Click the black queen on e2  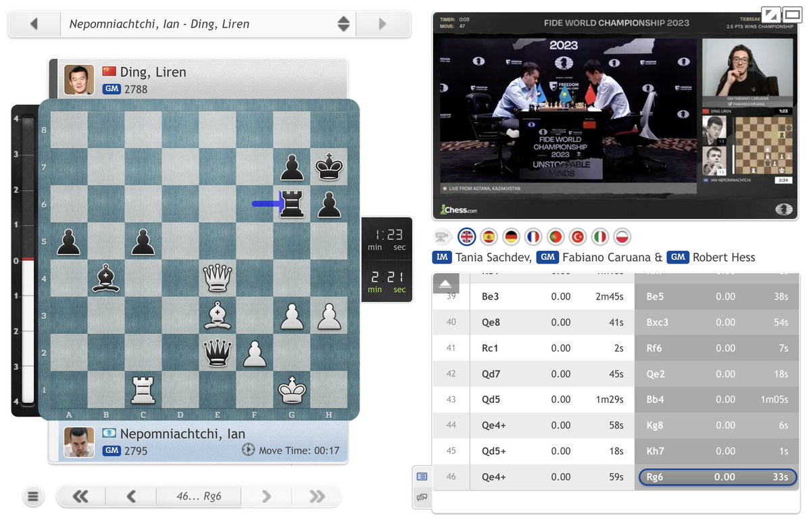point(218,352)
